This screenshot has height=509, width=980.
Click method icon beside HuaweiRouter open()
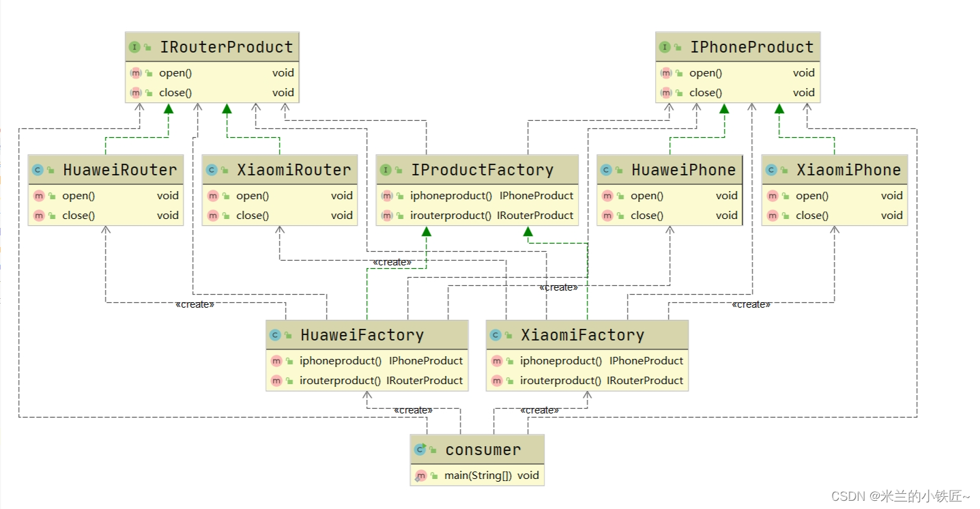coord(39,196)
